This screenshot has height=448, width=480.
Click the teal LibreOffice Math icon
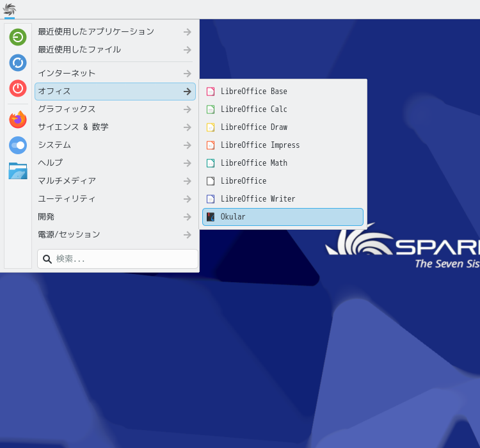click(x=211, y=163)
